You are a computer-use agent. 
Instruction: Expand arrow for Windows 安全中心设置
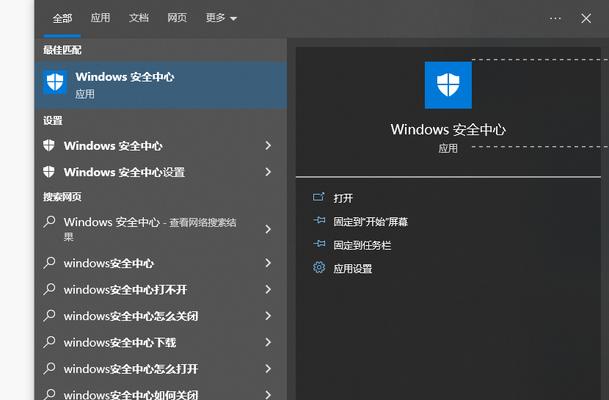(268, 172)
